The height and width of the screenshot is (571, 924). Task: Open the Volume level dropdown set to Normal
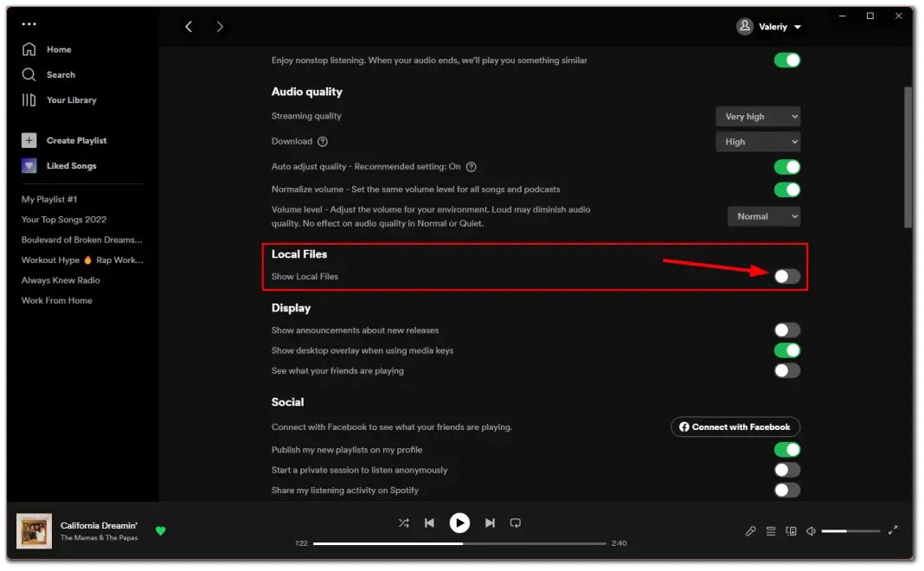tap(764, 216)
